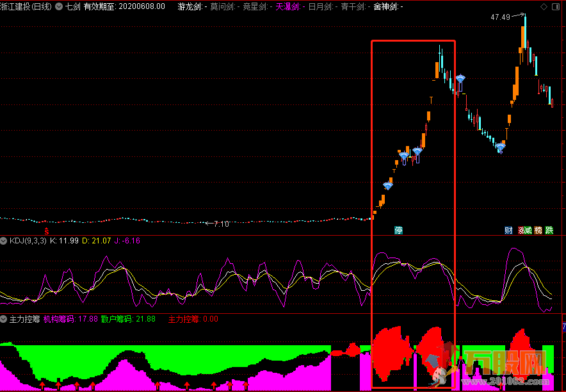Viewport: 566px width, 392px height.
Task: Expand the KDJ(9,3,3) indicator menu
Action: point(4,241)
